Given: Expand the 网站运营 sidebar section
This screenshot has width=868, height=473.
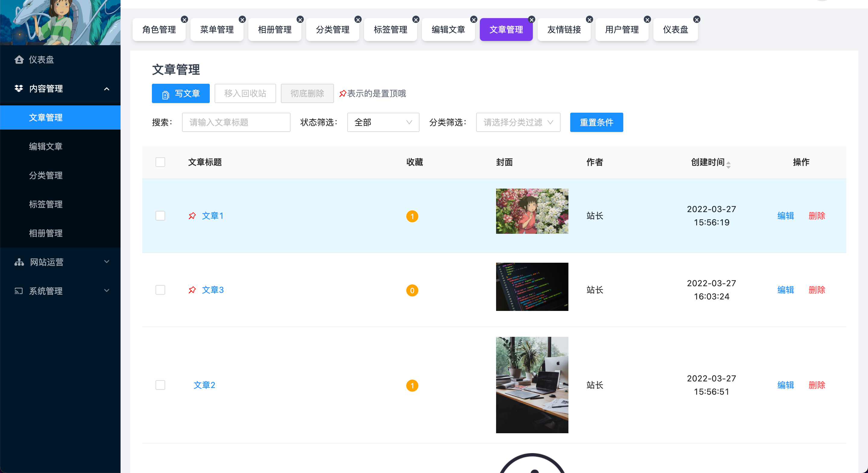Looking at the screenshot, I should (107, 262).
